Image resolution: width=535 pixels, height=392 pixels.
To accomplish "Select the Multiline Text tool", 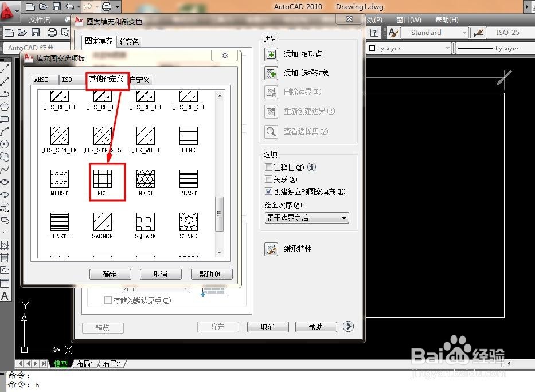I will 5,296.
